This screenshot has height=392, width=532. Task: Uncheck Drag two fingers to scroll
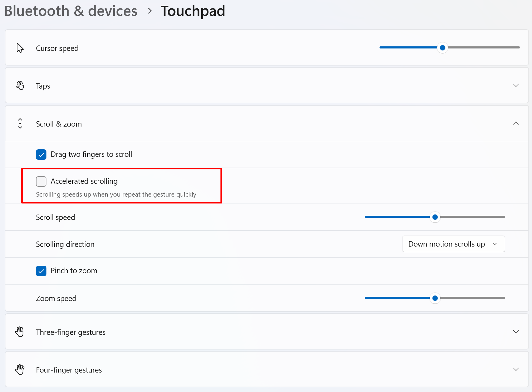41,154
